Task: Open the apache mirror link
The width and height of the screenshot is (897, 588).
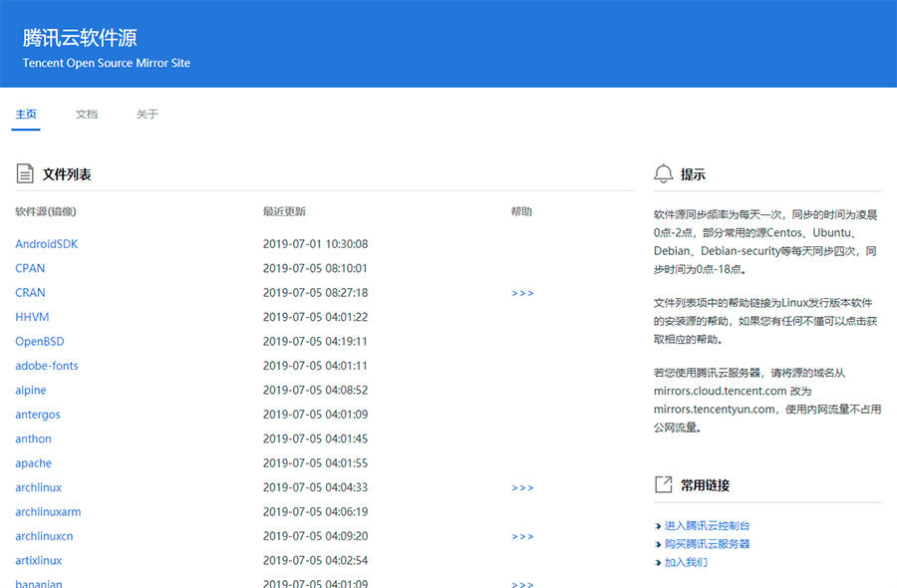Action: (x=33, y=463)
